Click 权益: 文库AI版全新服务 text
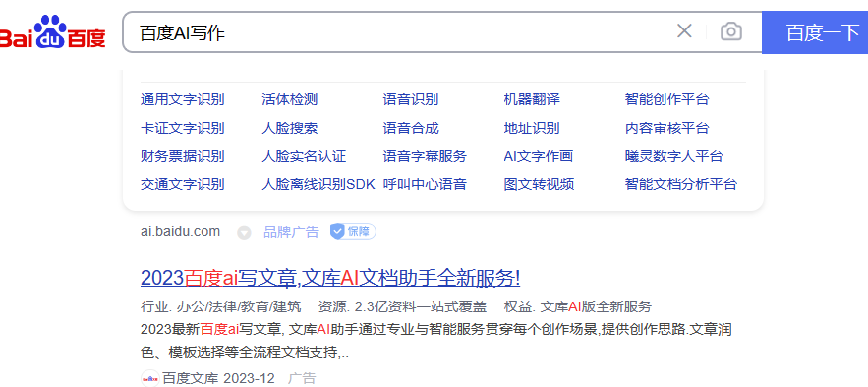This screenshot has height=387, width=868. (x=578, y=306)
